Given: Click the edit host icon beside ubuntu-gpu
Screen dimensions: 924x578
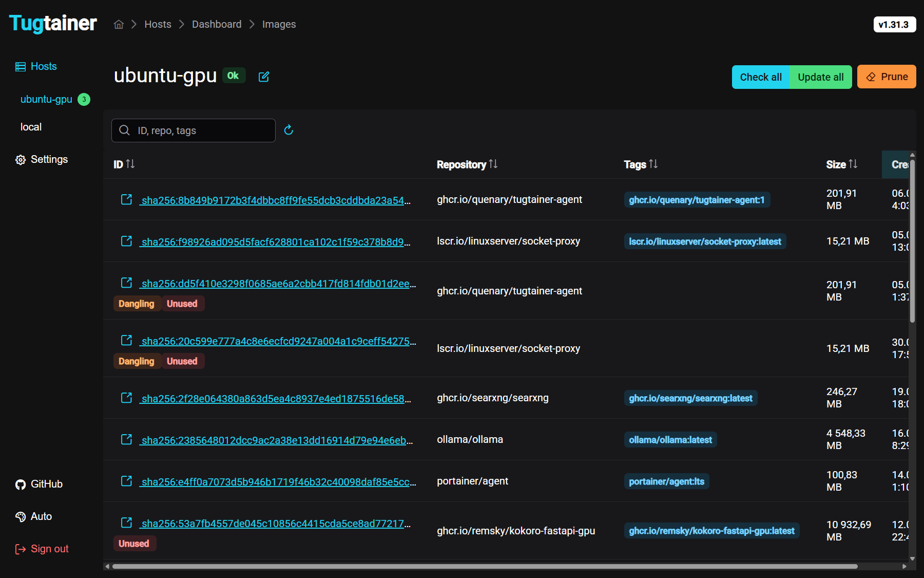Looking at the screenshot, I should (x=264, y=77).
